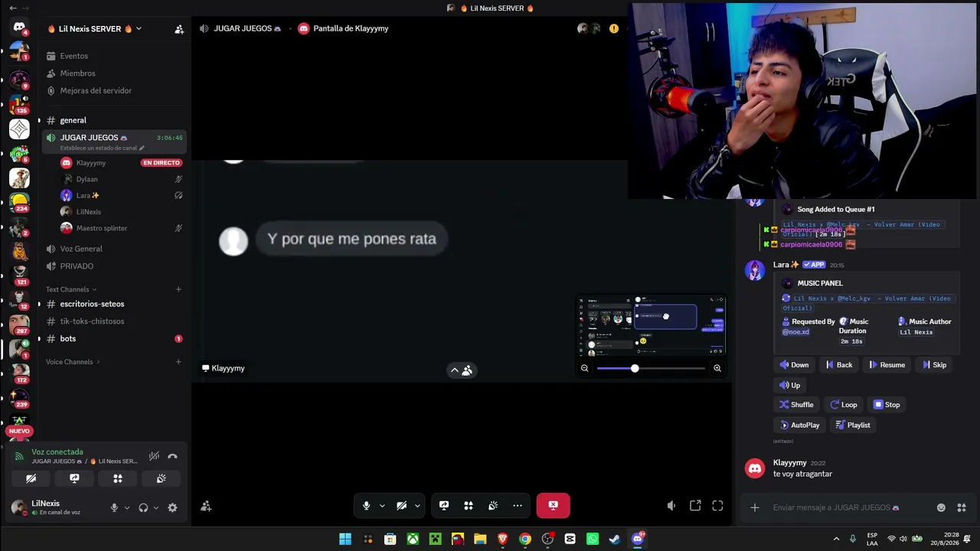Screen dimensions: 980x551
Task: Open microphone options chevron in call controls
Action: click(382, 506)
